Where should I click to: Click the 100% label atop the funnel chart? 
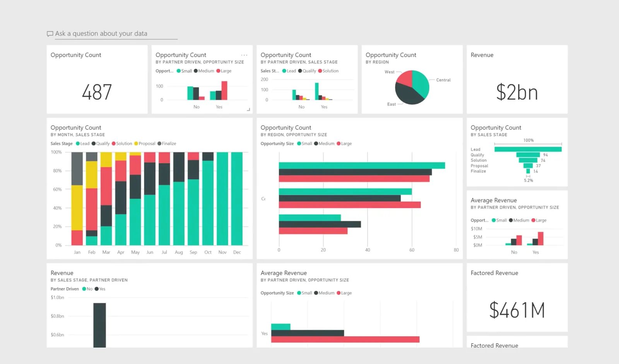pyautogui.click(x=528, y=140)
